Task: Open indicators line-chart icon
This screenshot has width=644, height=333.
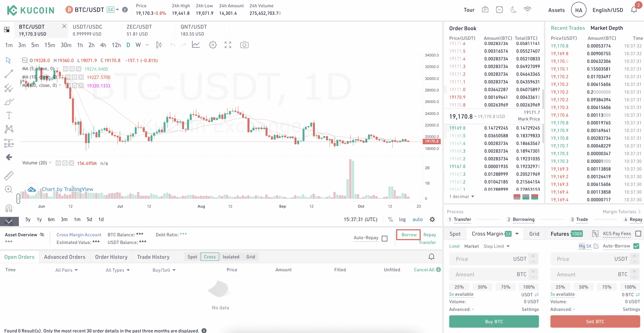Action: (196, 45)
